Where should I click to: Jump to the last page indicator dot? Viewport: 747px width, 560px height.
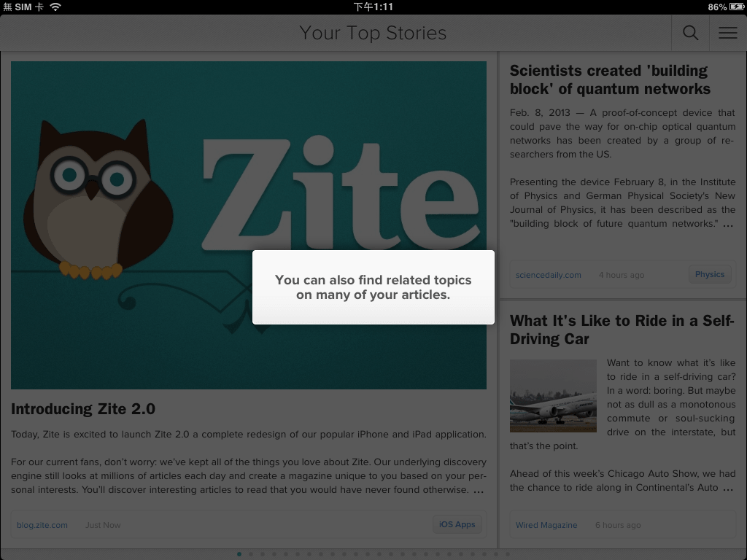tap(508, 554)
